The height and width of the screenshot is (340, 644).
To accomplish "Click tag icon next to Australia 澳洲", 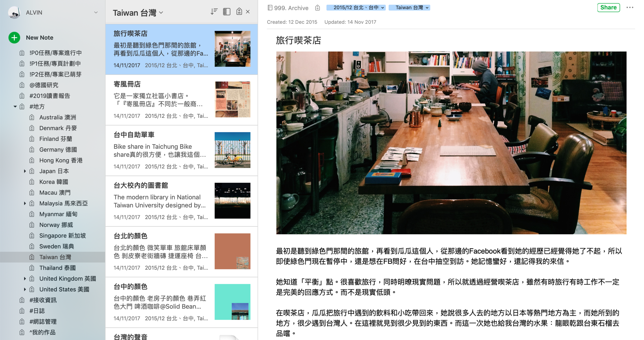I will [x=32, y=117].
